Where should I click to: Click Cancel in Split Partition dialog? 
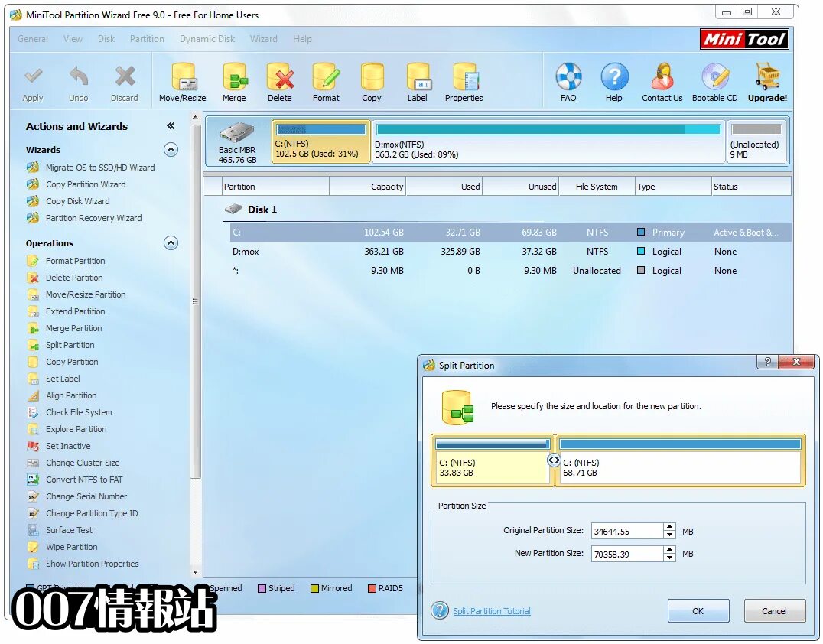pyautogui.click(x=774, y=611)
